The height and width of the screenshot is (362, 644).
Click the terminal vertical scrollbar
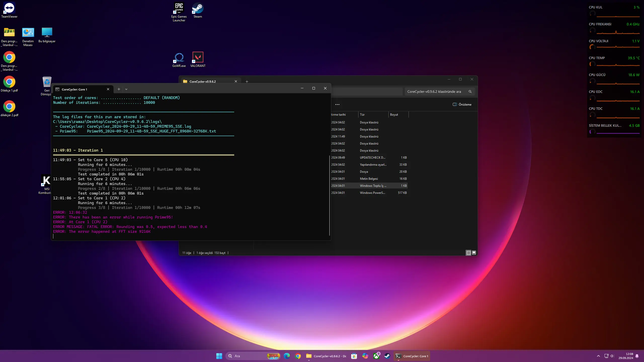[x=329, y=195]
